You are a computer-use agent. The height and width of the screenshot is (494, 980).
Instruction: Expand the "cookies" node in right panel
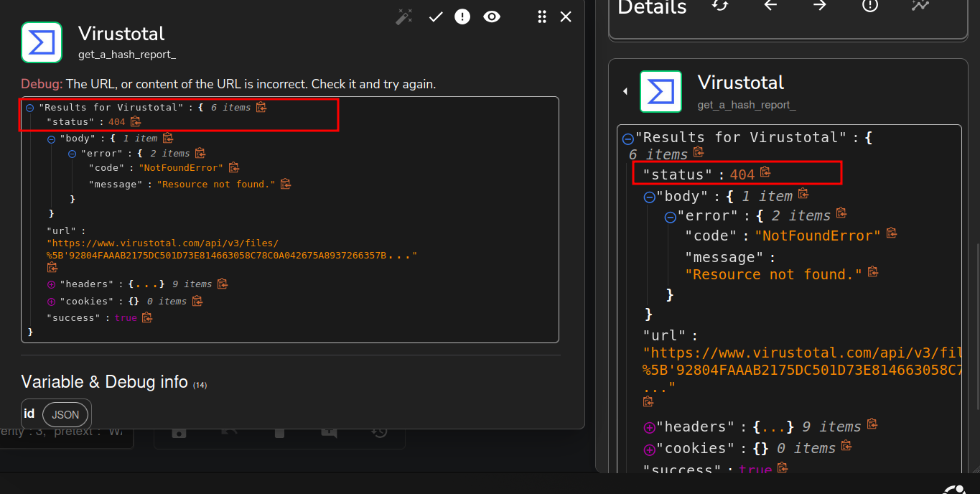pyautogui.click(x=649, y=449)
